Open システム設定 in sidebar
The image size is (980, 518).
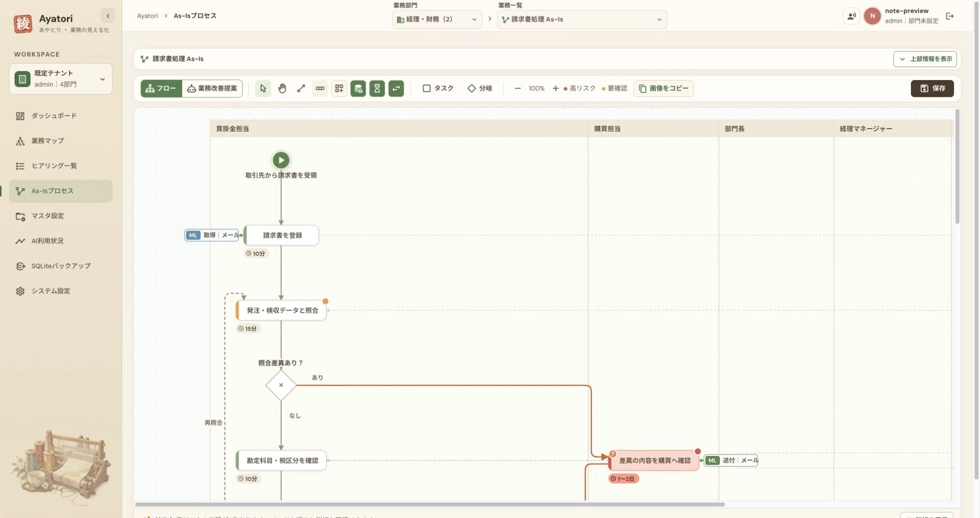pyautogui.click(x=60, y=291)
